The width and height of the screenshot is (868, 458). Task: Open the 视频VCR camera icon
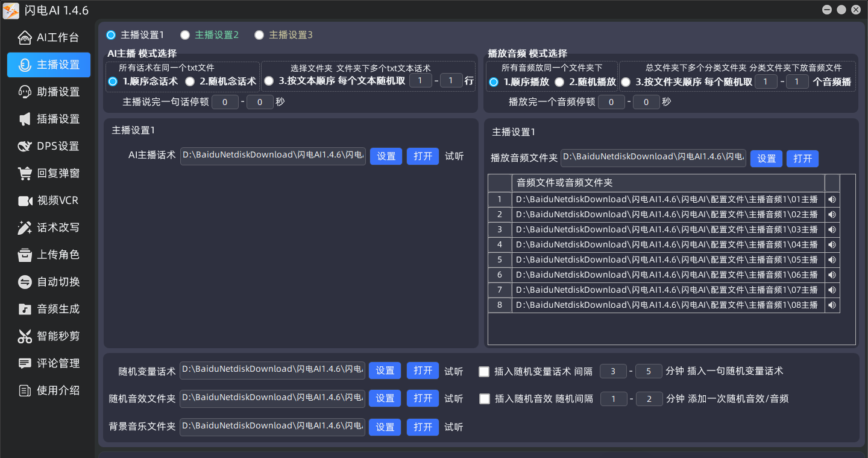pos(25,200)
